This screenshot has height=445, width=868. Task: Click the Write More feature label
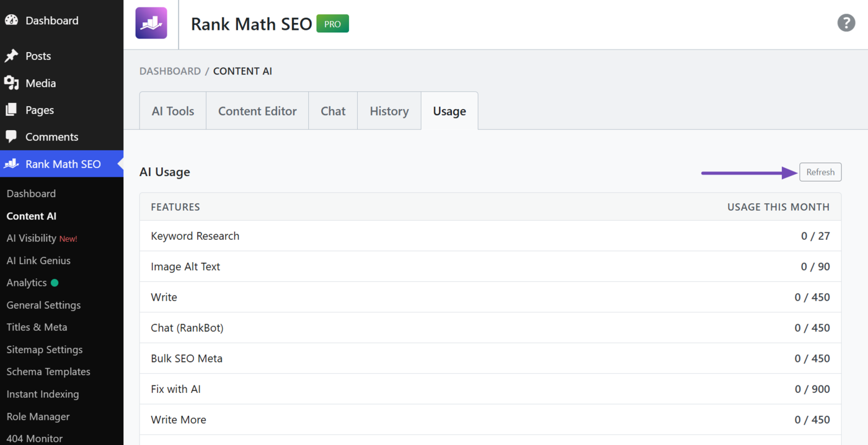pyautogui.click(x=178, y=420)
